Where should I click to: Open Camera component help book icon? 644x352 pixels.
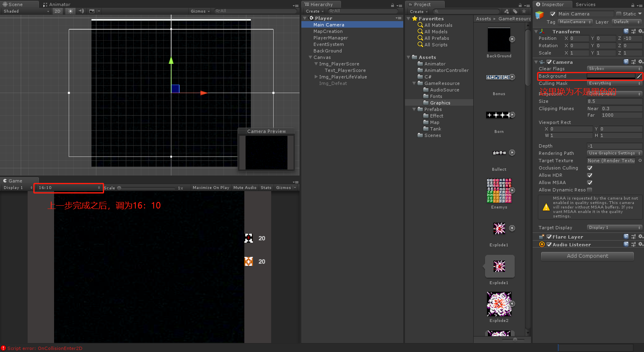(626, 62)
